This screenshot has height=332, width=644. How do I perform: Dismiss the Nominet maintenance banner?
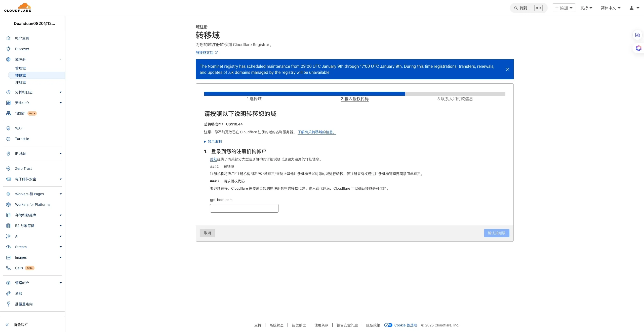click(507, 69)
